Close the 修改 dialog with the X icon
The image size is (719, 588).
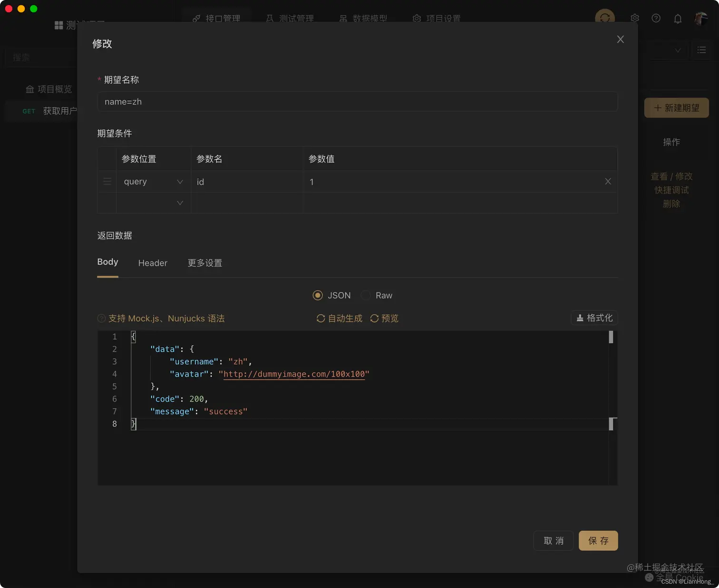(620, 39)
